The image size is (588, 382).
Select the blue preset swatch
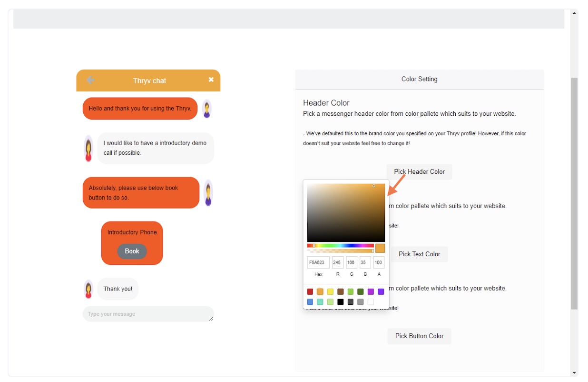click(310, 302)
